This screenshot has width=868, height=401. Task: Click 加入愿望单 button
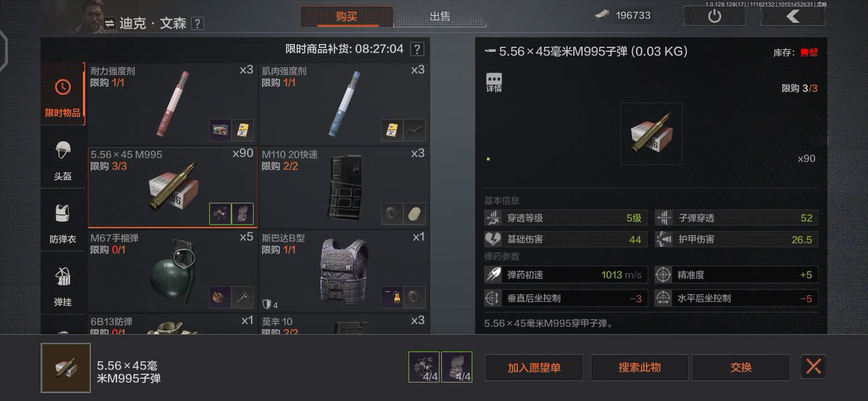534,368
